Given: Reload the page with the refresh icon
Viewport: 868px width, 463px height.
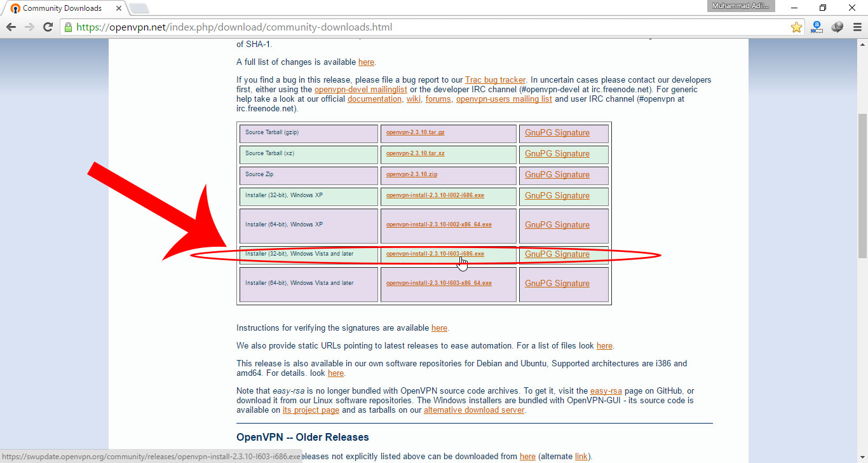Looking at the screenshot, I should click(48, 27).
